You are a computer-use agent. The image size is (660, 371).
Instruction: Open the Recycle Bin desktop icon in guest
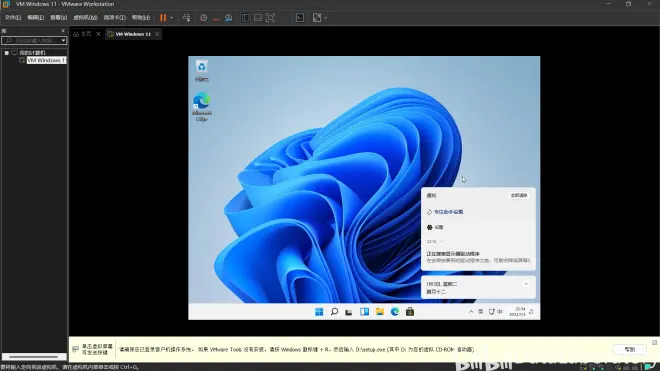click(x=202, y=71)
